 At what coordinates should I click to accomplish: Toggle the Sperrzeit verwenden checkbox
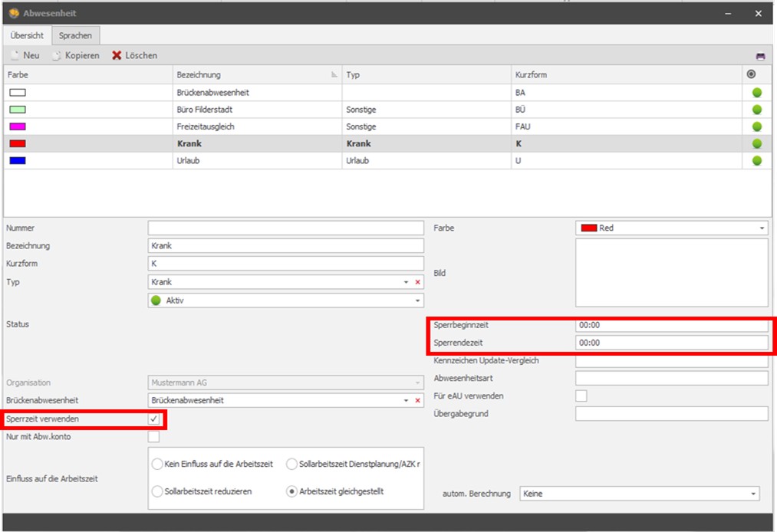point(153,419)
